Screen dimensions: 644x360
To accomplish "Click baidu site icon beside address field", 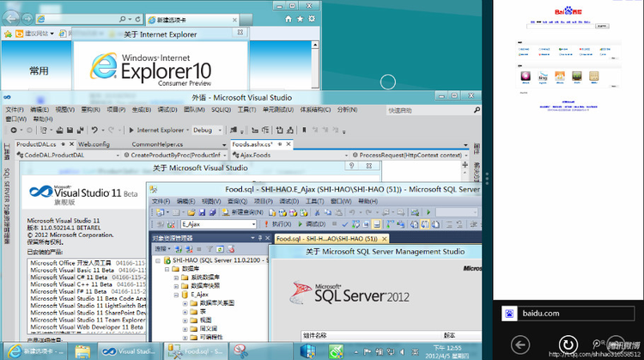I will [x=509, y=314].
